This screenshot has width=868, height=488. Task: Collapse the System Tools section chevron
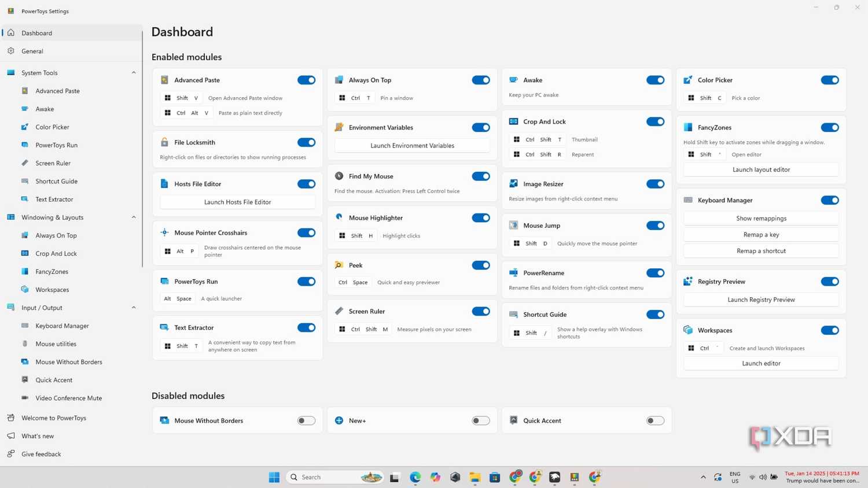coord(134,73)
